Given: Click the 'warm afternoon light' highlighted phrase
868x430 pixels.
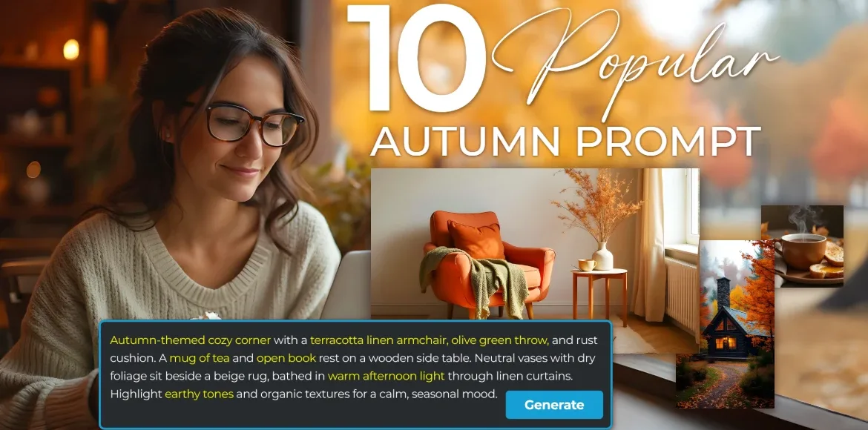Looking at the screenshot, I should click(387, 377).
